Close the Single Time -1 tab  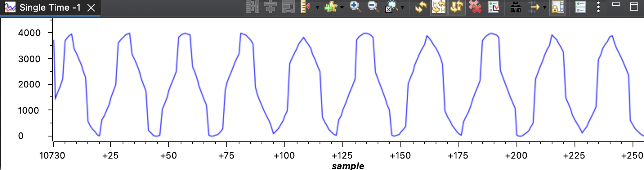[92, 8]
